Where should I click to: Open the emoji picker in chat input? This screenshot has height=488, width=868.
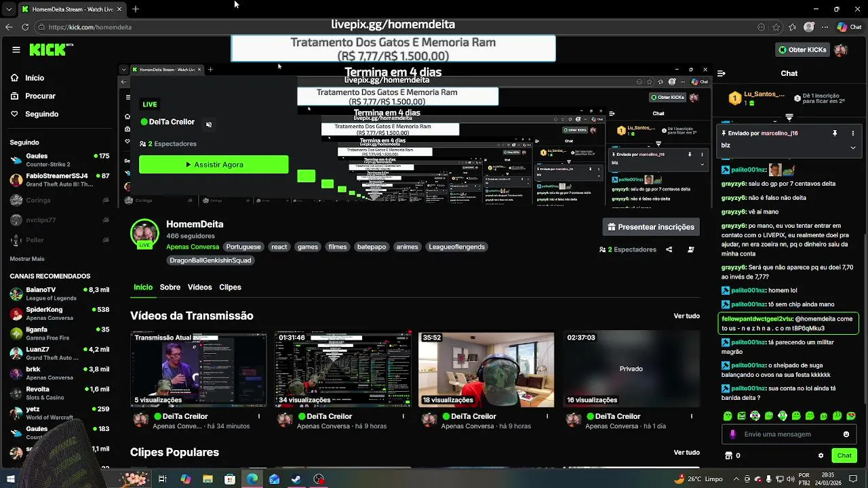tap(846, 434)
